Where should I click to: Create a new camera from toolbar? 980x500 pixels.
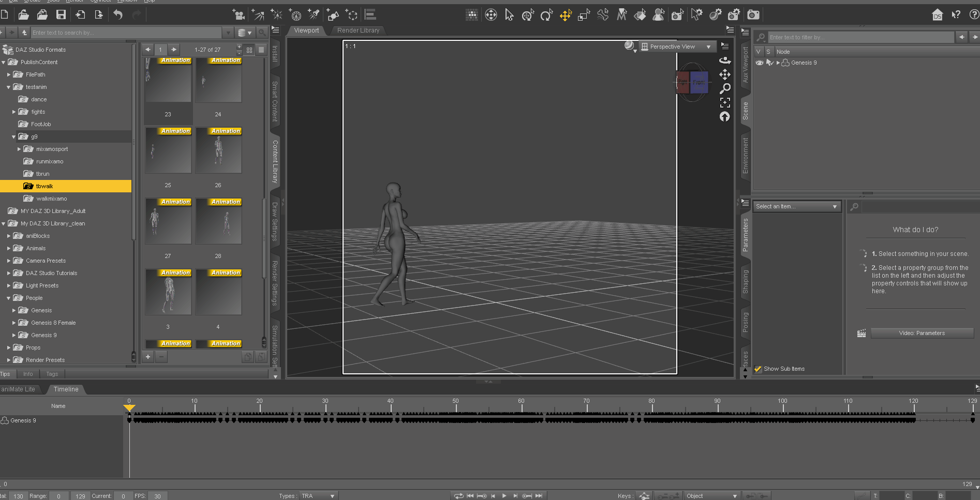point(239,15)
